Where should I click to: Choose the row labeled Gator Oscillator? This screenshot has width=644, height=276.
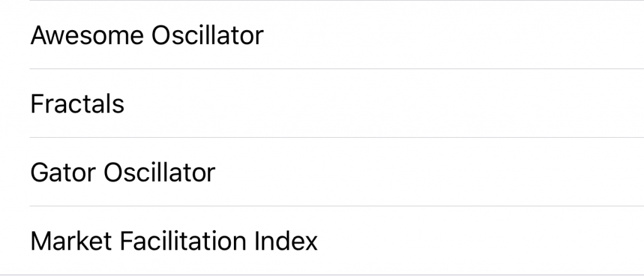tap(322, 172)
